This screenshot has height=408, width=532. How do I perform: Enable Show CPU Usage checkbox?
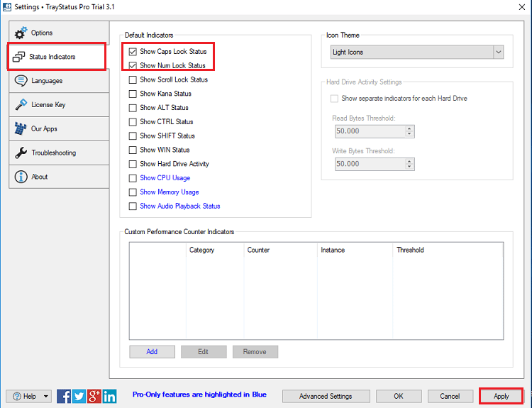pyautogui.click(x=133, y=178)
